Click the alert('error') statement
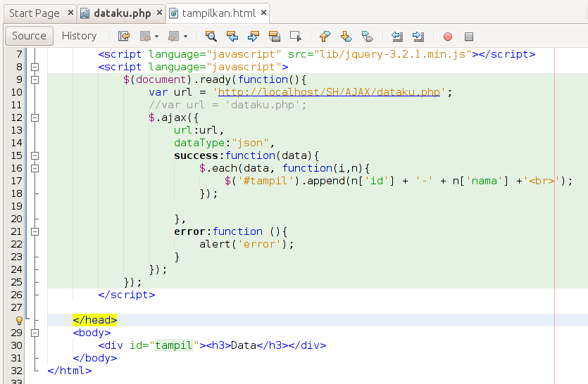588x384 pixels. [246, 244]
